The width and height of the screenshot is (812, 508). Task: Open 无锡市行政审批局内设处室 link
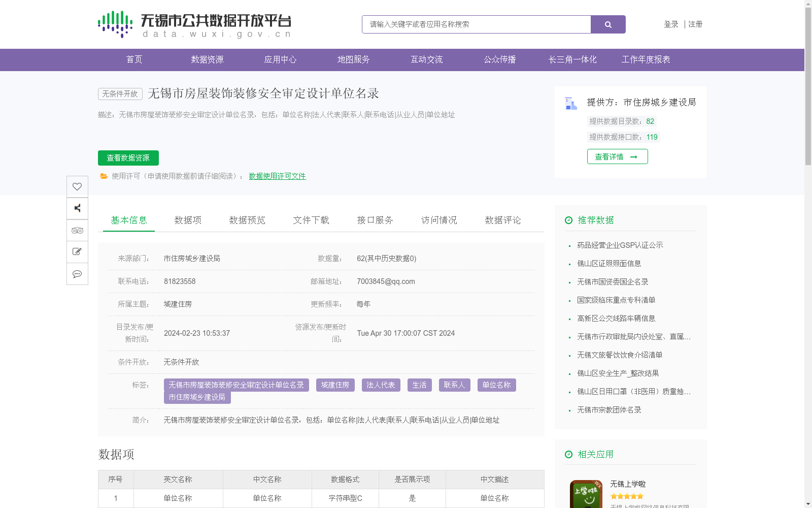pos(634,337)
